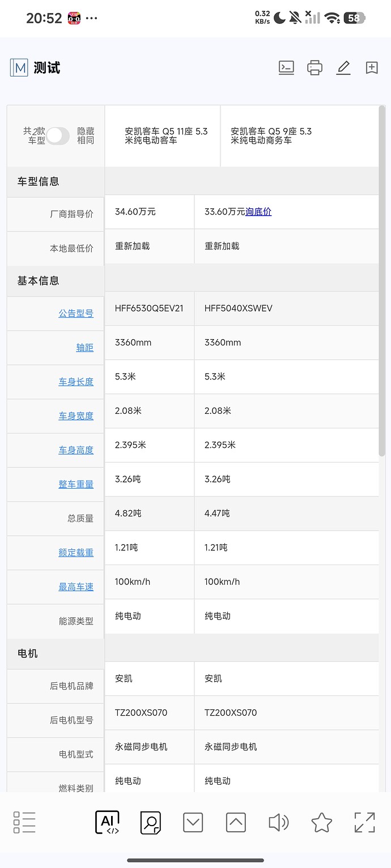Enter fullscreen mode
Image resolution: width=391 pixels, height=868 pixels.
pos(364,822)
